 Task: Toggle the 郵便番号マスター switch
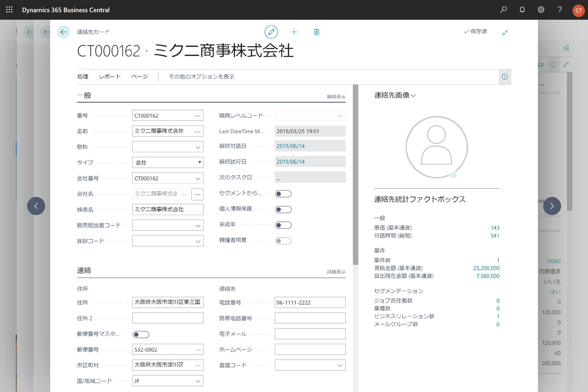point(141,335)
